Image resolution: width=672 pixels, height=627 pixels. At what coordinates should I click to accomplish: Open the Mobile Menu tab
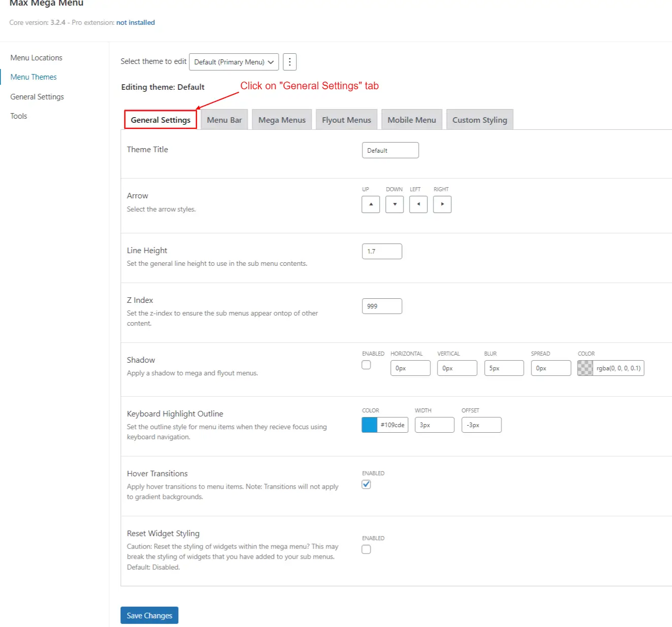coord(411,119)
